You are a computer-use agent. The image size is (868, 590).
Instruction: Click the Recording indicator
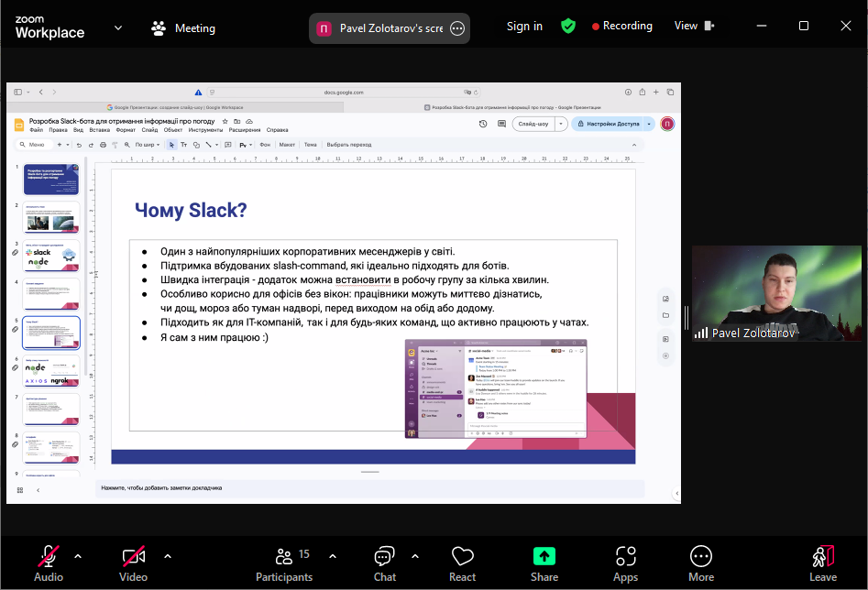coord(622,27)
